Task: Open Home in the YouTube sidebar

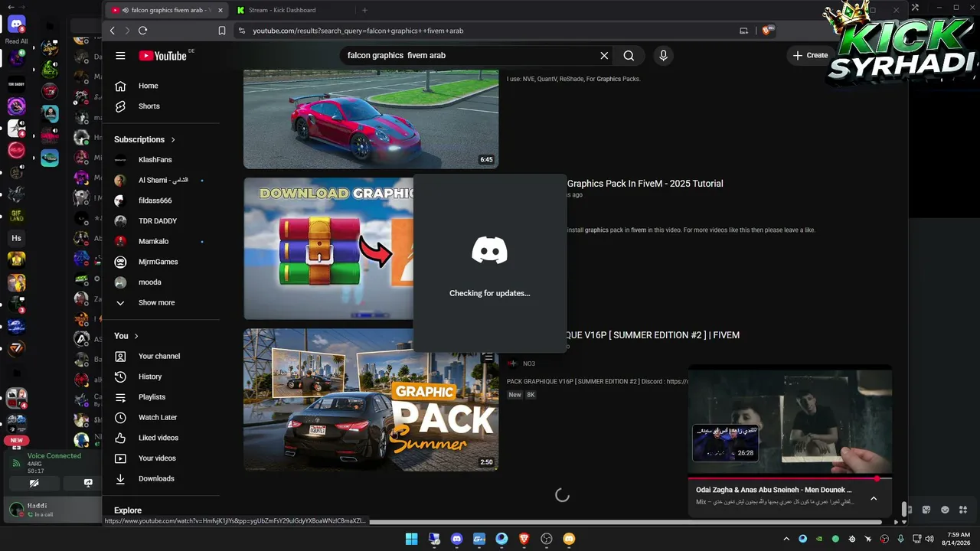Action: 148,86
